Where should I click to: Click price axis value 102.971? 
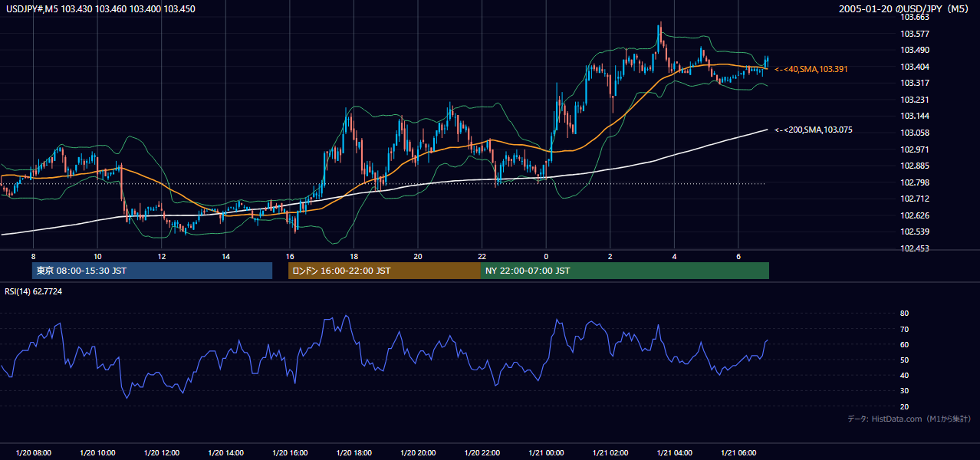[x=915, y=149]
